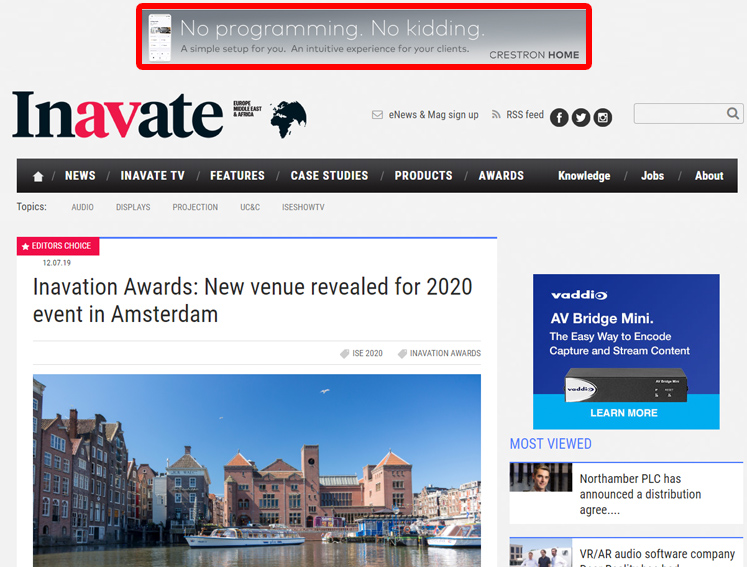747x567 pixels.
Task: Click the Vaddio AV Bridge Mini ad image
Action: [626, 352]
